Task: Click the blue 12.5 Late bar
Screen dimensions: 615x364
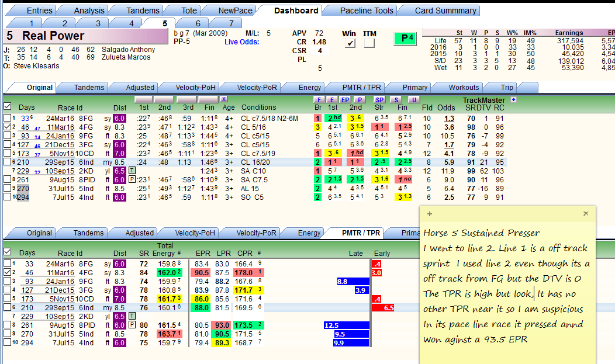Action: pos(346,325)
